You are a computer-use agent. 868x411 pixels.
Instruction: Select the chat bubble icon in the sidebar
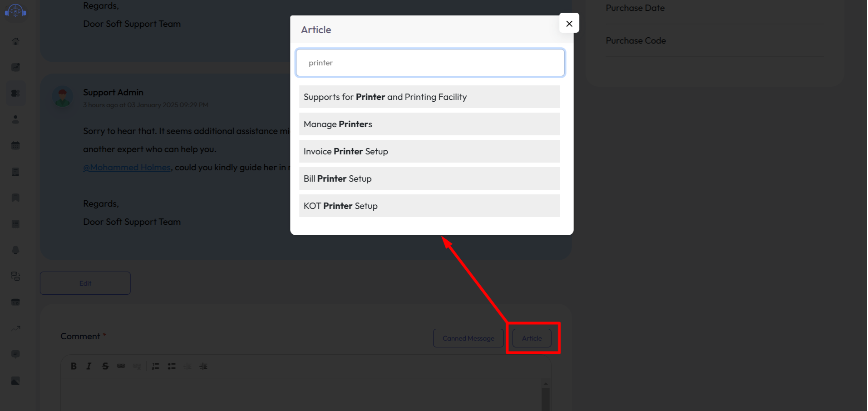pos(15,354)
